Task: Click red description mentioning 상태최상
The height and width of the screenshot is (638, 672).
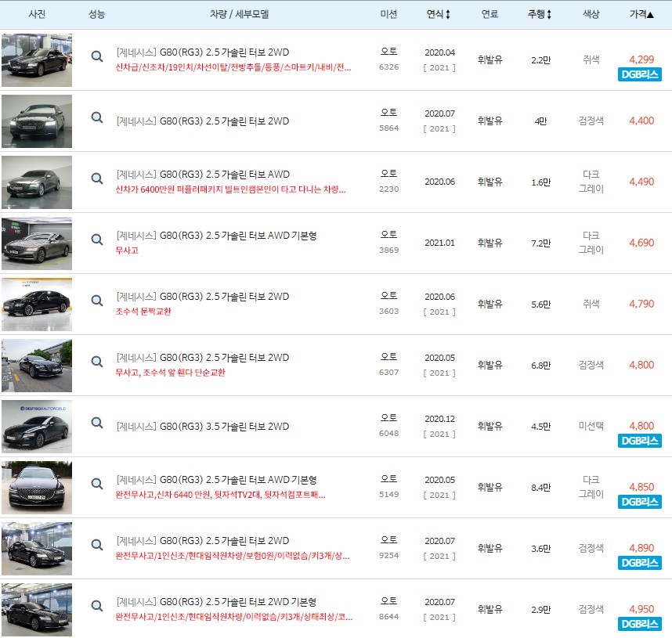Action: tap(234, 617)
